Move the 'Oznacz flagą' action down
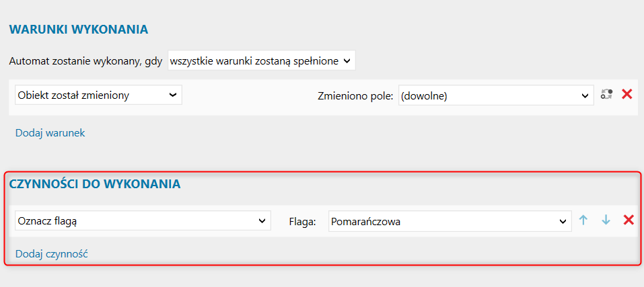644x287 pixels. (x=606, y=220)
